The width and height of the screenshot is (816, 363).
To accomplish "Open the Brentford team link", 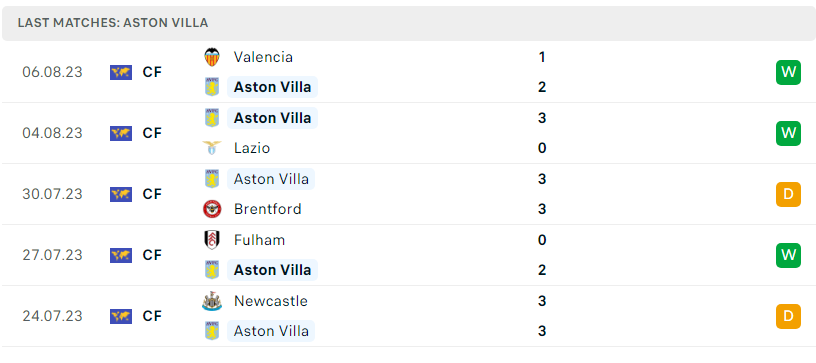I will [x=267, y=209].
